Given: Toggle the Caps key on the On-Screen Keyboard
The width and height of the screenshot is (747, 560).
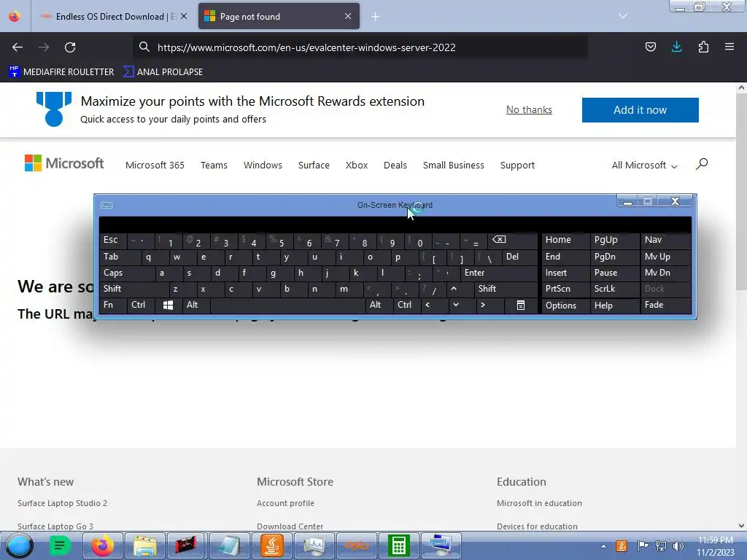Looking at the screenshot, I should coord(127,273).
